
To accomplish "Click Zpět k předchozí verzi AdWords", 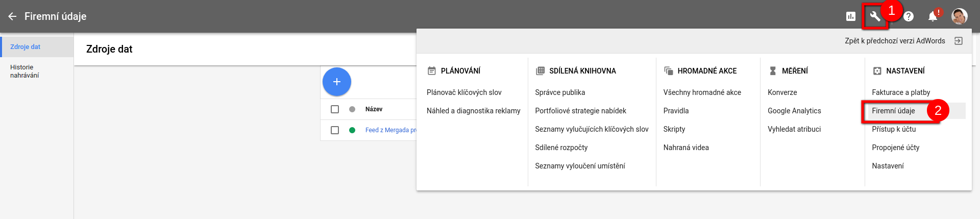I will pos(895,41).
